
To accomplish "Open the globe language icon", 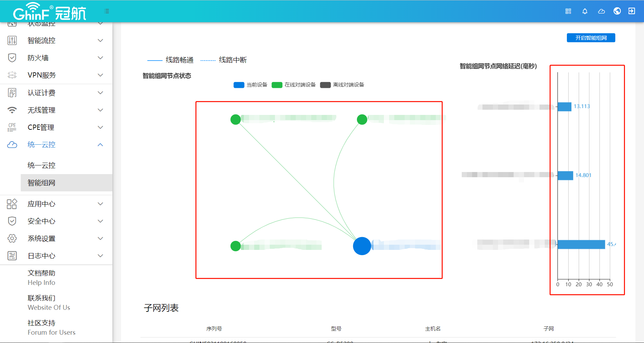I will pos(617,11).
